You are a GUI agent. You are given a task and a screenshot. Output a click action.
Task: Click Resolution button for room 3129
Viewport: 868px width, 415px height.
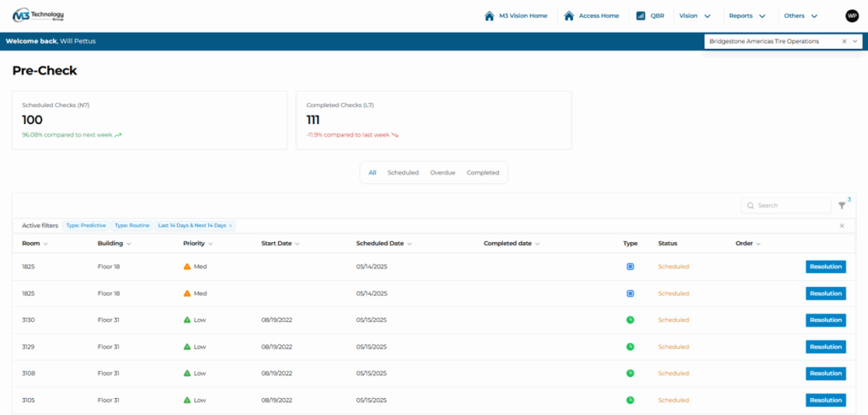tap(825, 347)
